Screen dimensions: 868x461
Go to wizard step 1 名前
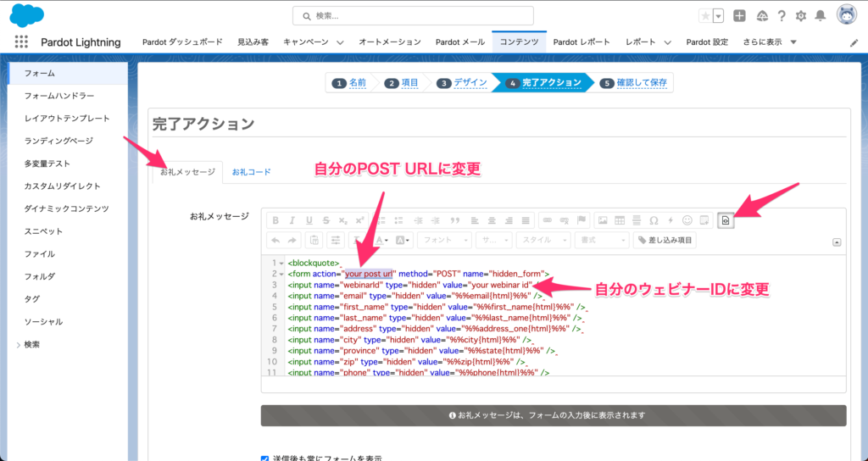(x=351, y=83)
